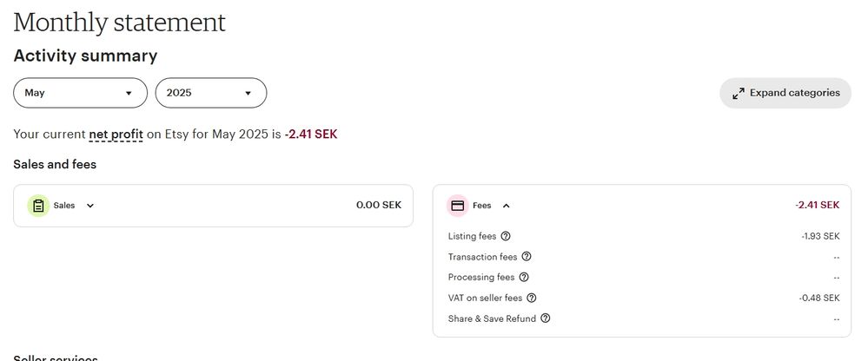Screen dimensions: 868x361
Task: Click the underlined net profit link
Action: click(x=116, y=135)
